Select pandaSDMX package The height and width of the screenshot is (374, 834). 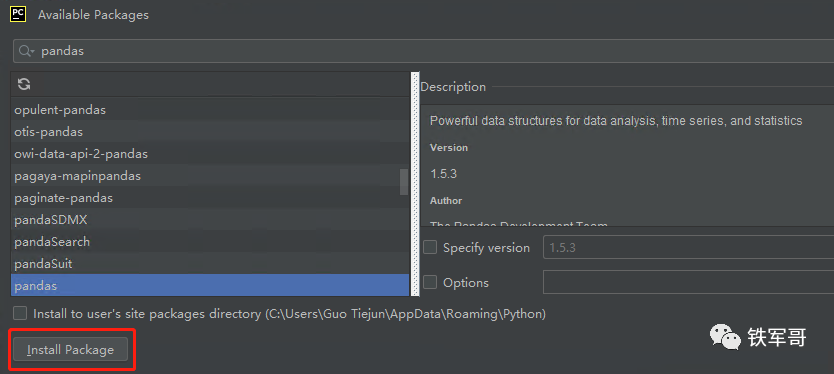click(210, 220)
